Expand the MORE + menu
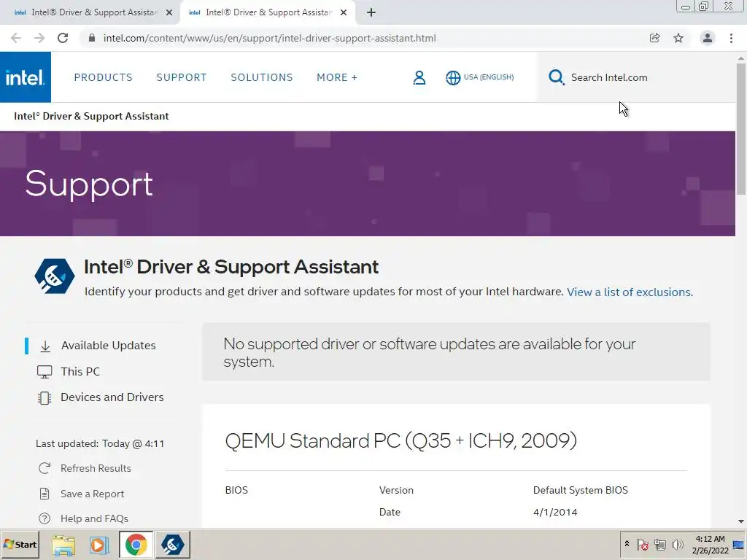The image size is (747, 560). [x=337, y=77]
